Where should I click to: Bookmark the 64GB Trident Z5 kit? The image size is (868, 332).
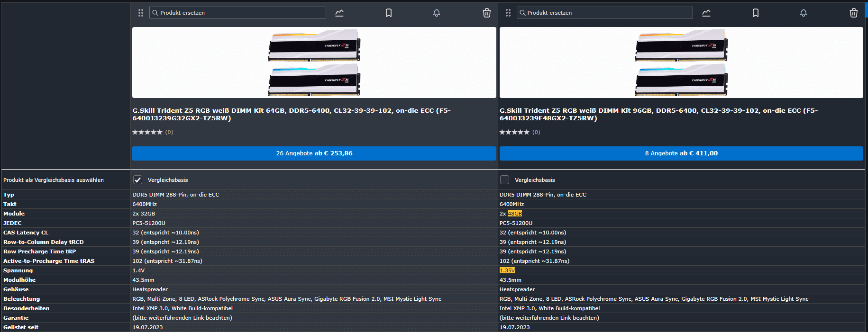point(389,13)
